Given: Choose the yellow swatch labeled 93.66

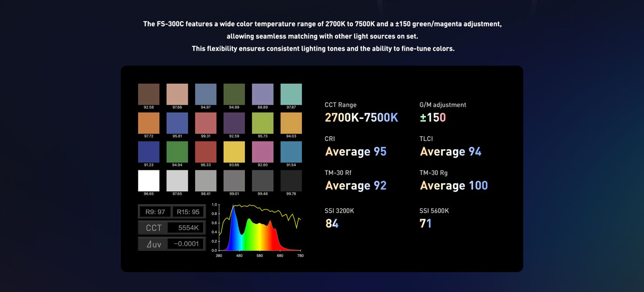Looking at the screenshot, I should coord(234,152).
